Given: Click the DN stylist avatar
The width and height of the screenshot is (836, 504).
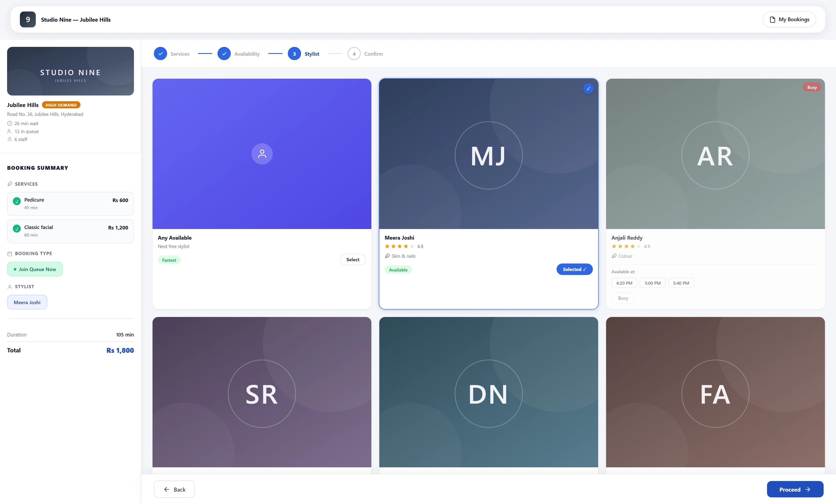Looking at the screenshot, I should pos(489,394).
